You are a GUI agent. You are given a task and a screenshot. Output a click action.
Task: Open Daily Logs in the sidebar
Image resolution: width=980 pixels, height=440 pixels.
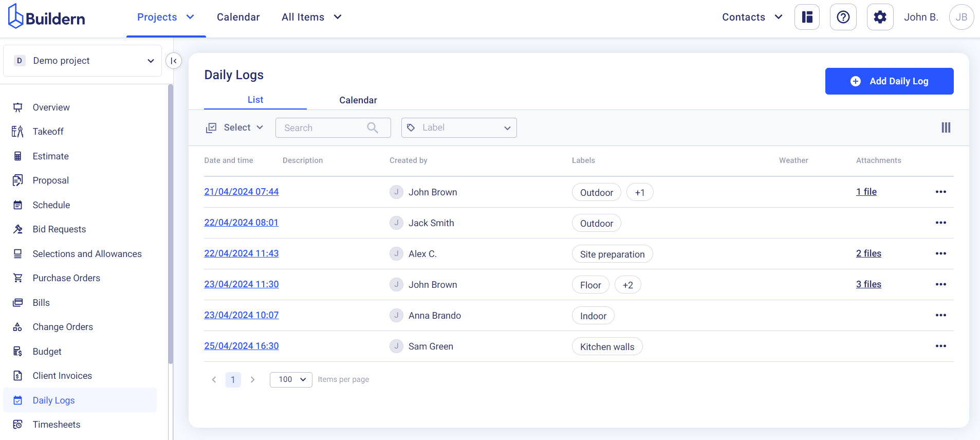(x=80, y=400)
